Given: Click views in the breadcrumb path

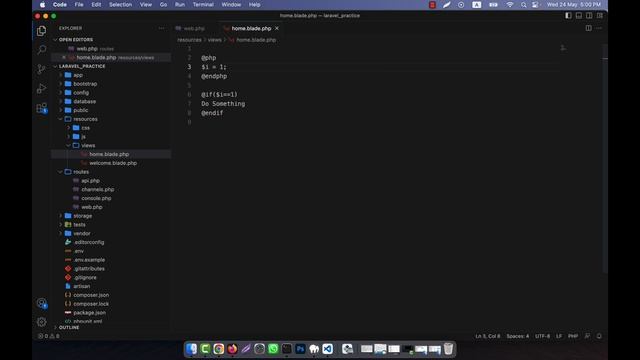Looking at the screenshot, I should point(215,40).
